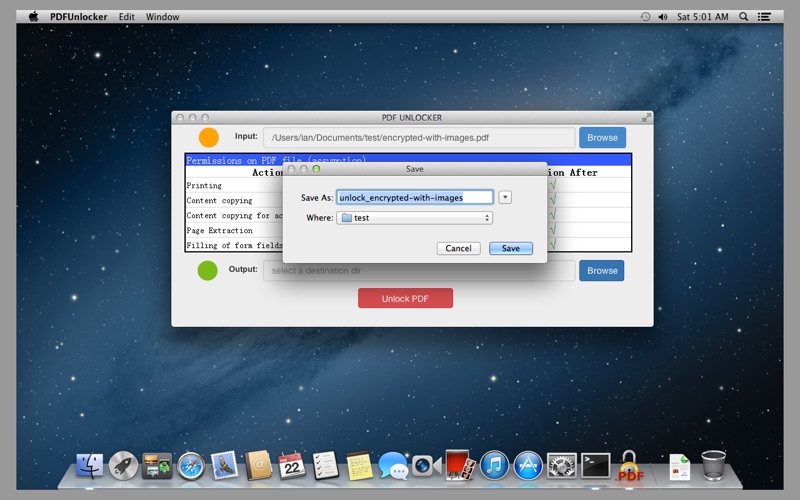
Task: Open the Where folder popup showing test
Action: [414, 218]
